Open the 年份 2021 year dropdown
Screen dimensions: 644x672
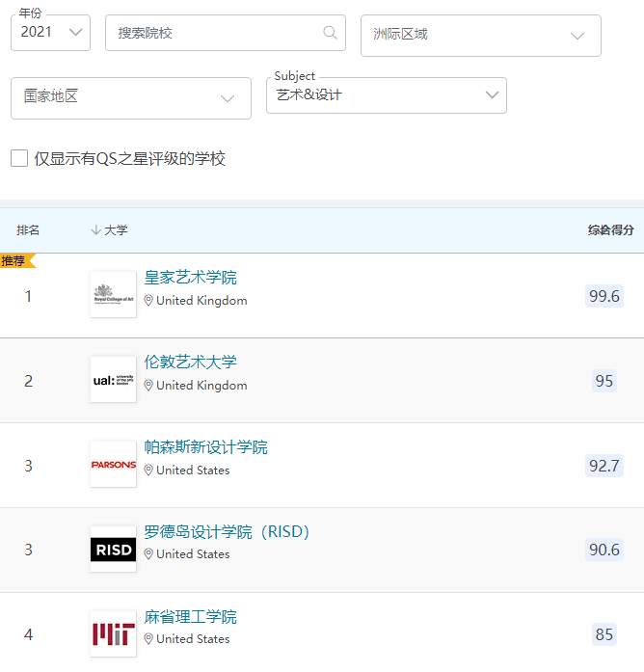[50, 33]
